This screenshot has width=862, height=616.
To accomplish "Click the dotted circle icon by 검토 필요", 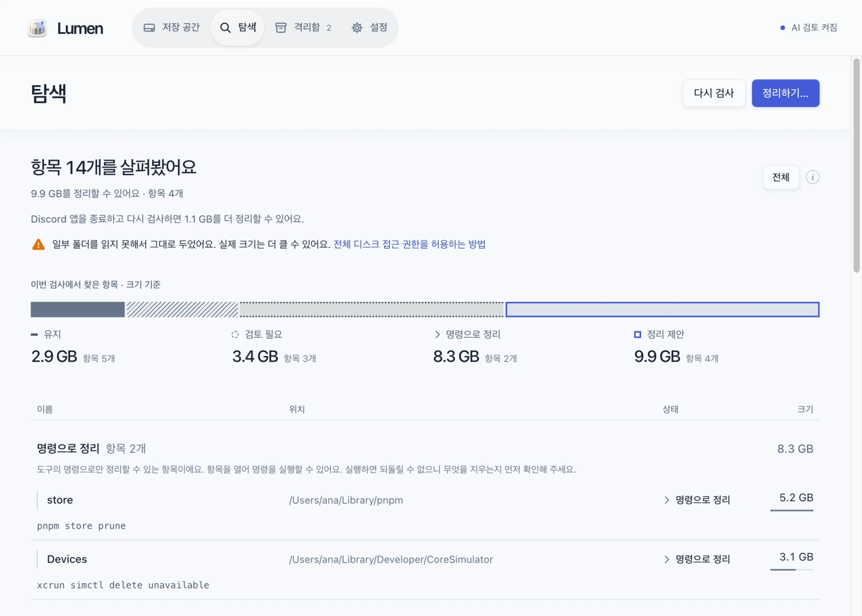I will tap(235, 335).
